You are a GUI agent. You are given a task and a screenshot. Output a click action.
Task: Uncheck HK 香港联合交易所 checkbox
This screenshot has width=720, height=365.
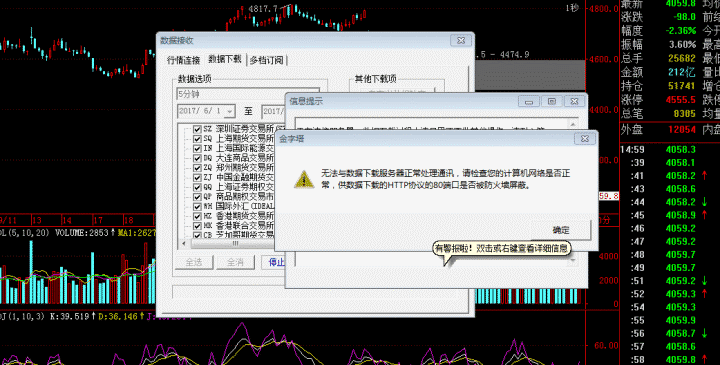(x=197, y=225)
